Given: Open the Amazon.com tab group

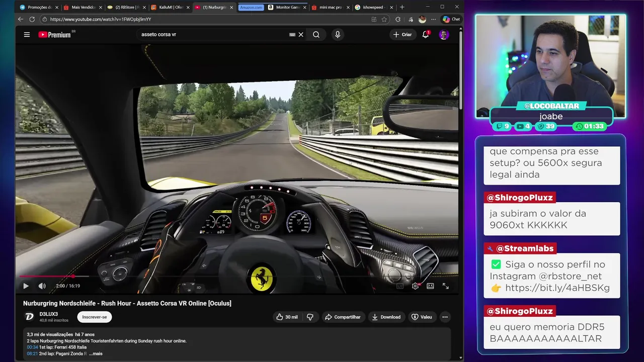Looking at the screenshot, I should (251, 8).
